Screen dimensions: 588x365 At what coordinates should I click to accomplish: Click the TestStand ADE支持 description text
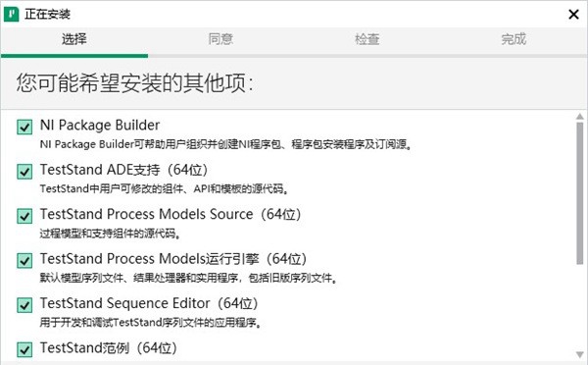(x=165, y=188)
